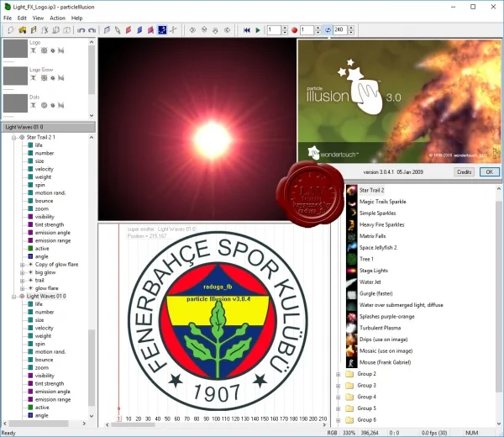Click the red record button in toolbar
The image size is (504, 437).
pyautogui.click(x=294, y=30)
